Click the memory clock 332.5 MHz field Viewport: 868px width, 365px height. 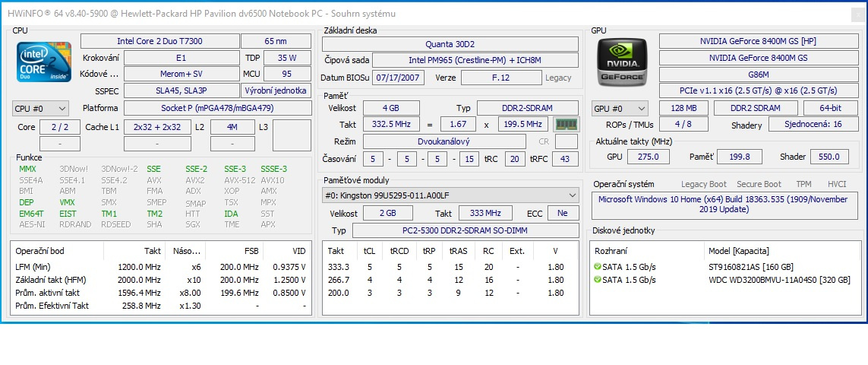[390, 125]
